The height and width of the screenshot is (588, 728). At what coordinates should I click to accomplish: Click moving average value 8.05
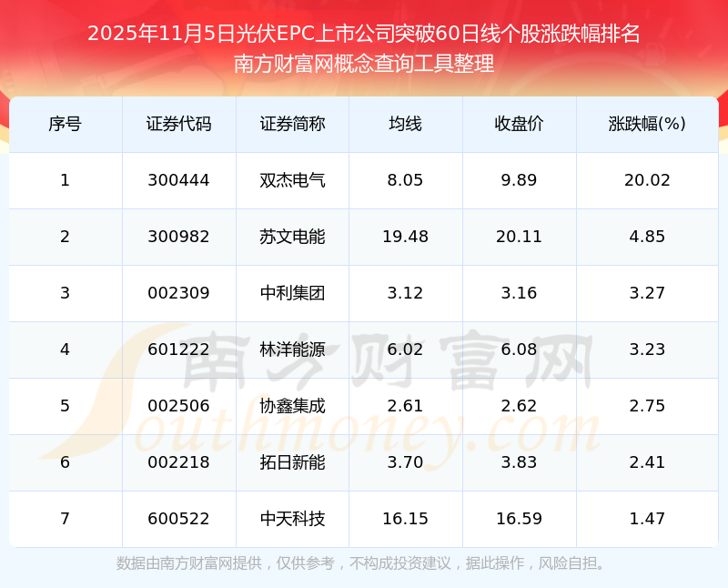pos(405,180)
